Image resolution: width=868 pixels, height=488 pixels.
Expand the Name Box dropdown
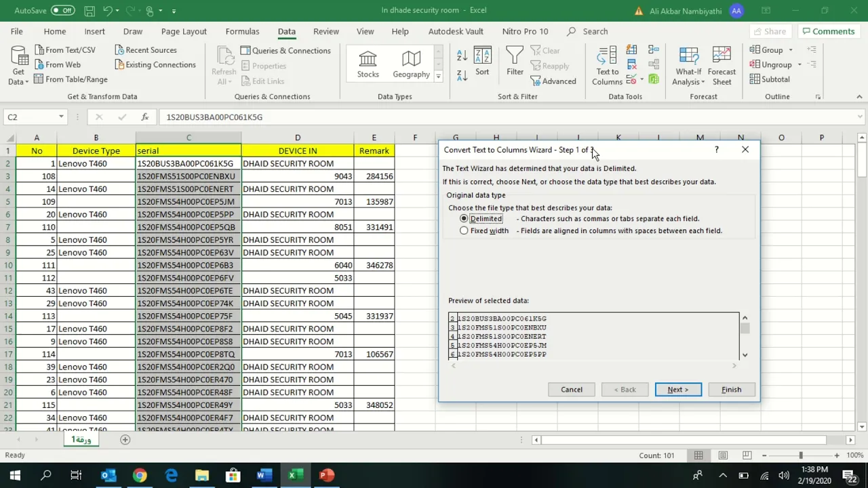(x=61, y=117)
